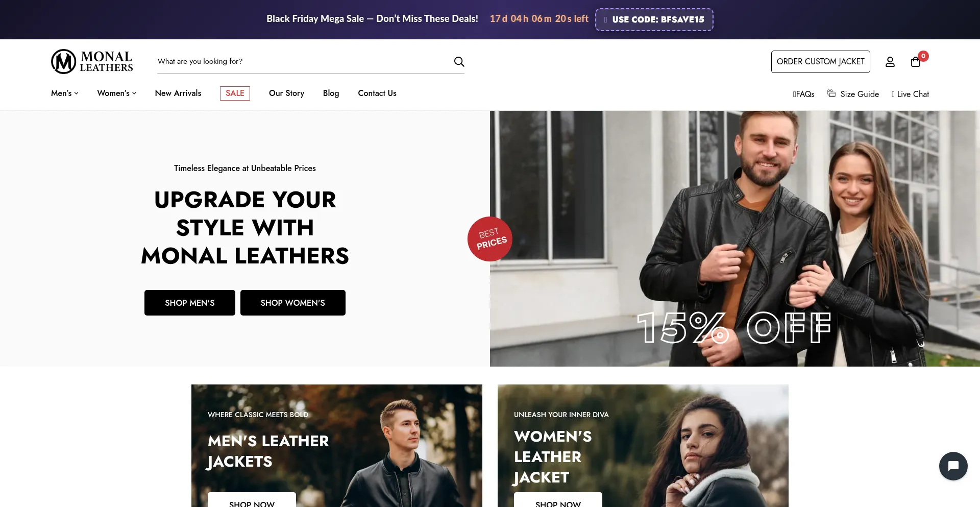The image size is (980, 507).
Task: Open the New Arrivals menu item
Action: 178,93
